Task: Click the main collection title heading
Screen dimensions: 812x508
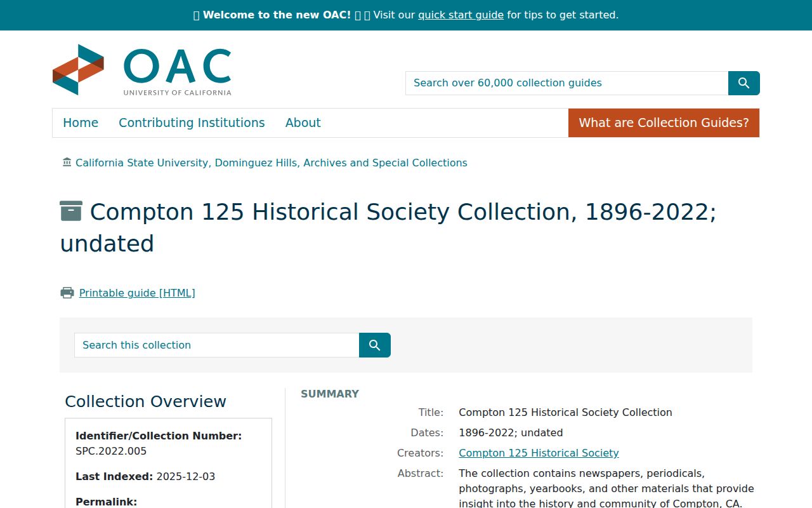Action: pos(388,227)
